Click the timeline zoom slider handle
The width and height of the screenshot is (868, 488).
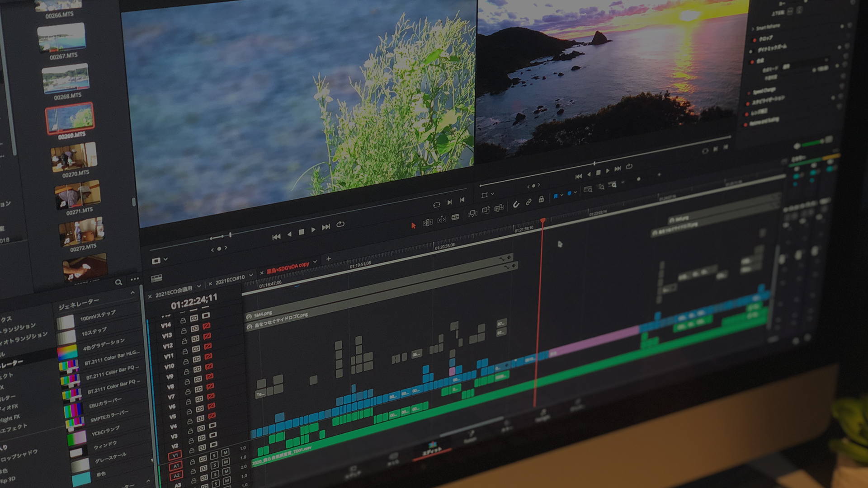(638, 179)
